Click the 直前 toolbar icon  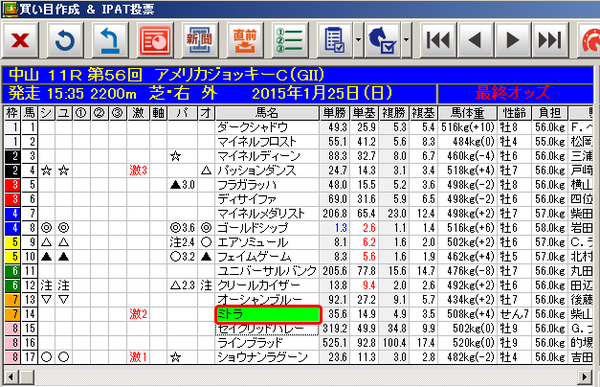[245, 40]
